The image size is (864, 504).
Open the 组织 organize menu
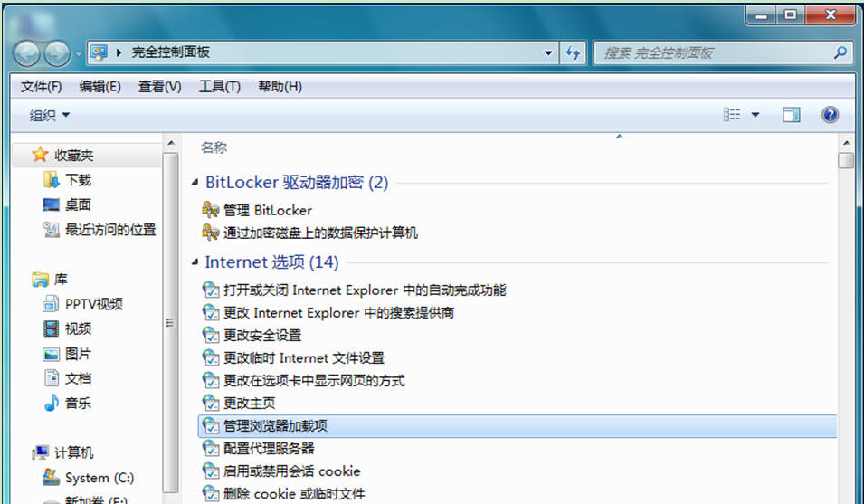pyautogui.click(x=49, y=115)
